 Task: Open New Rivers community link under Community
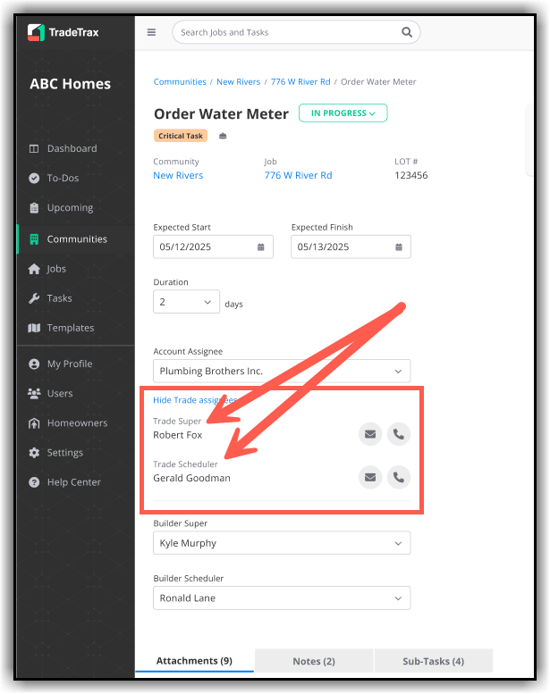(178, 176)
